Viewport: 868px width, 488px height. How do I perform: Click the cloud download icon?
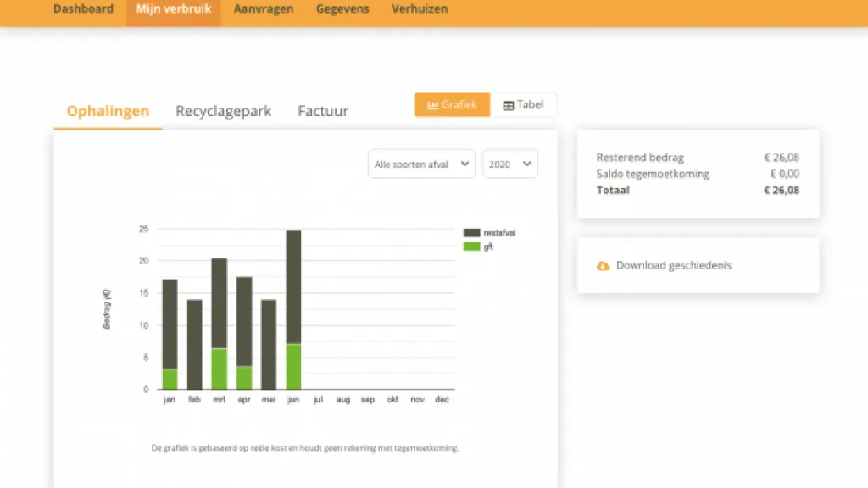603,266
